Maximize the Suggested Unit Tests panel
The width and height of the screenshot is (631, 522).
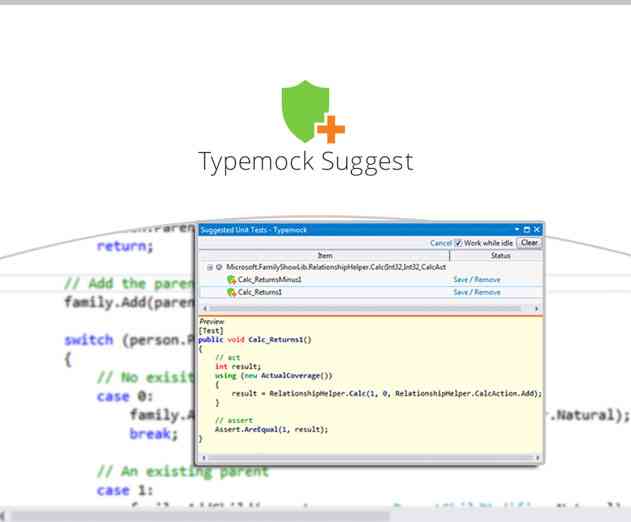(x=526, y=229)
